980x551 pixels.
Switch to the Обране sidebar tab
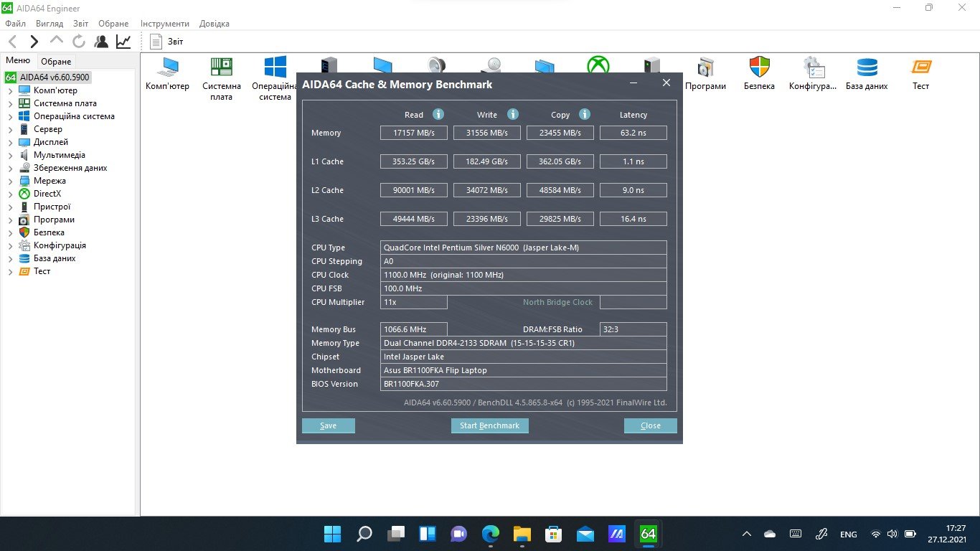pos(56,62)
